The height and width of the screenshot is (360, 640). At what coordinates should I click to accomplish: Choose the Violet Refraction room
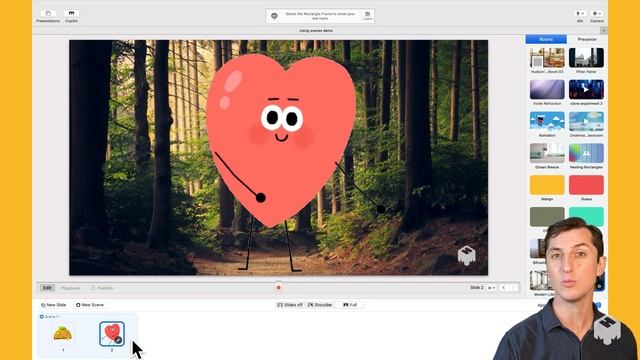[x=547, y=89]
